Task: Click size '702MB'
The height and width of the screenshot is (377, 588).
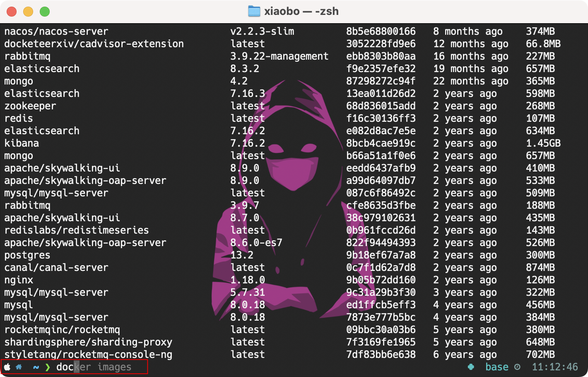Action: click(x=540, y=355)
